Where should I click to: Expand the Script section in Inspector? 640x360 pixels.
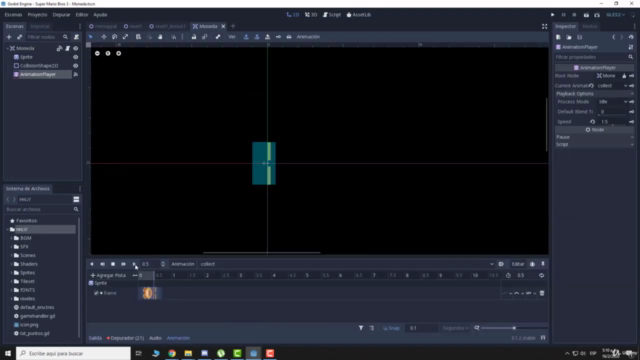(x=594, y=144)
